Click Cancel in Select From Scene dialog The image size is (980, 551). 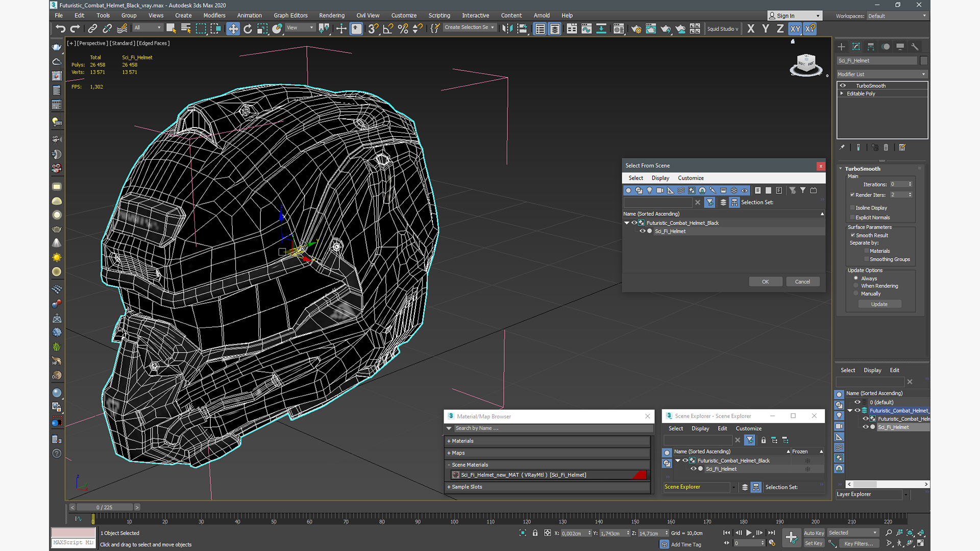pos(802,282)
